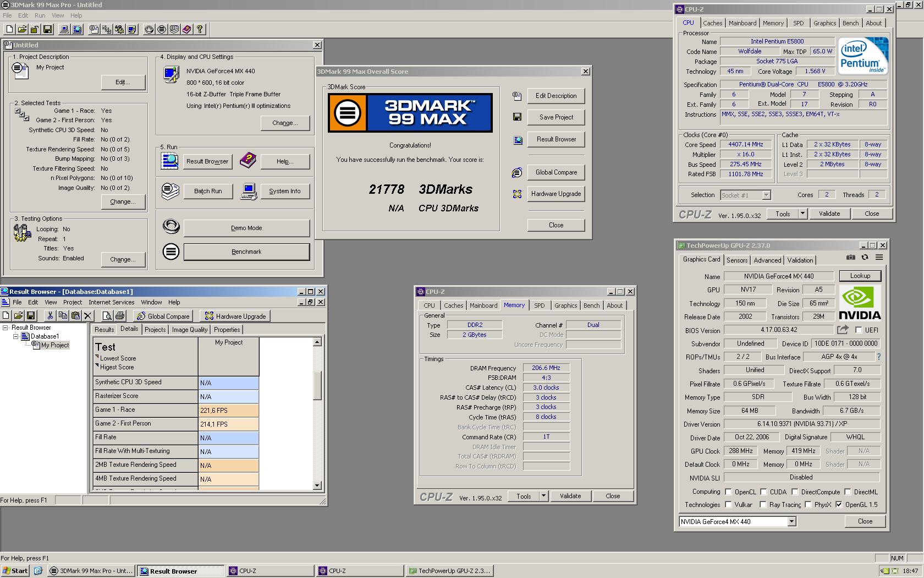Viewport: 924px width, 578px height.
Task: Click the Result Browser magnifier icon in 3DMark toolbar
Action: click(x=77, y=29)
